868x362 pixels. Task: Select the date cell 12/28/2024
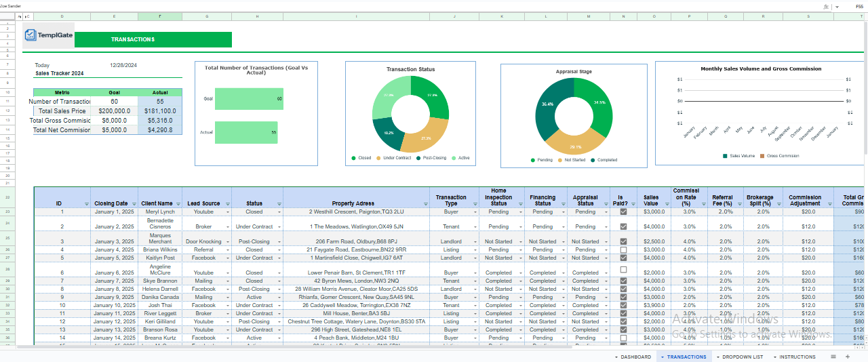[x=123, y=65]
